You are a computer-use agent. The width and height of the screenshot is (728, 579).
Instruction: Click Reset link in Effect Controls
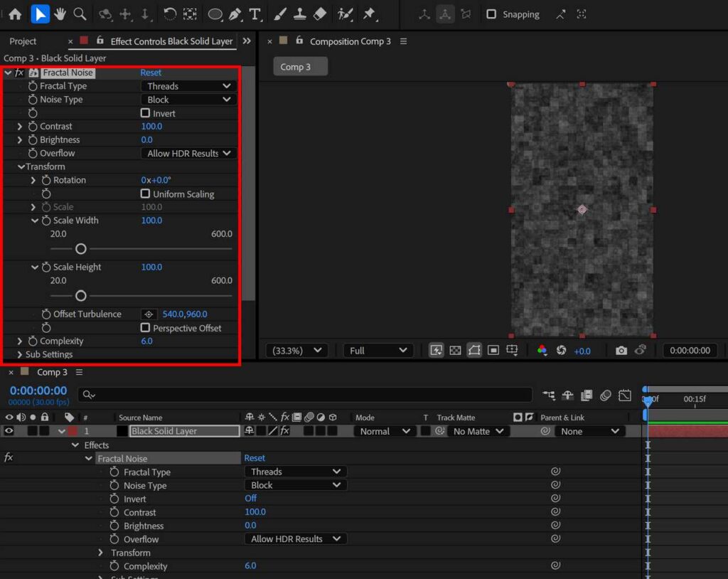[151, 73]
